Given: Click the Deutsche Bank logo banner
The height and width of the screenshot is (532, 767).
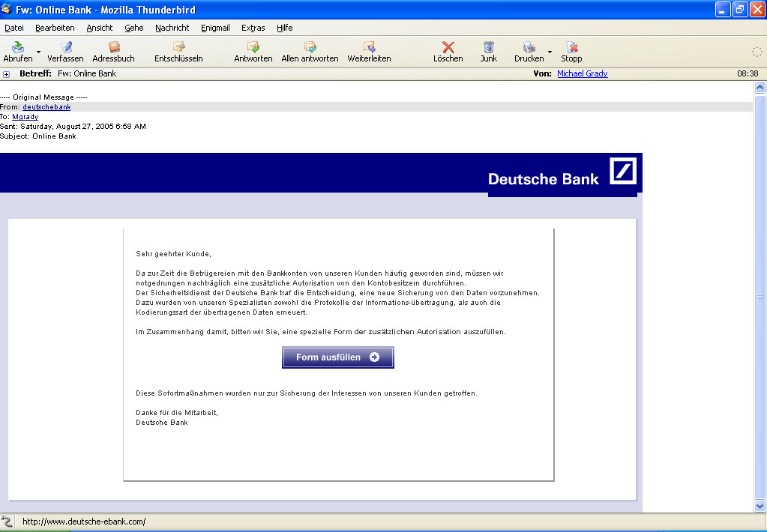Looking at the screenshot, I should click(562, 175).
